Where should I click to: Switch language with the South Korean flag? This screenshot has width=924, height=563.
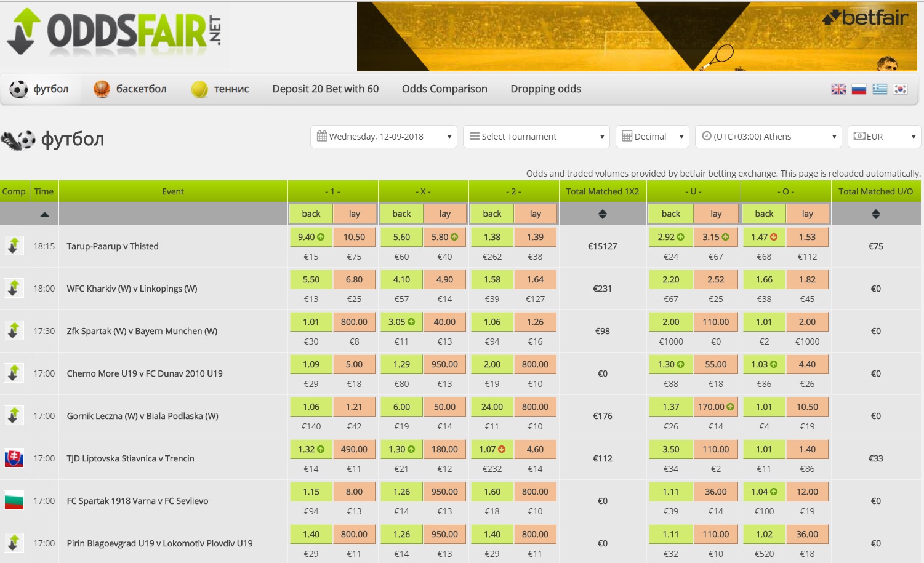coord(900,89)
